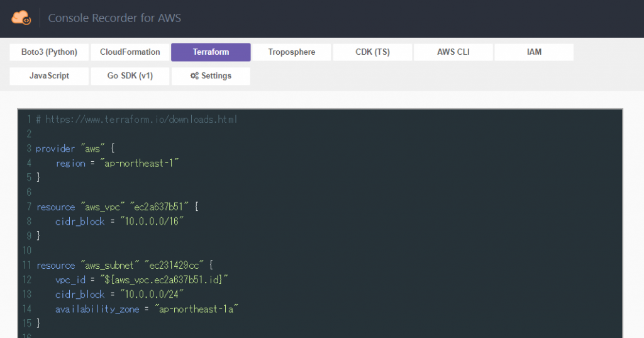Click the region = "ap-northeast-1" line
The image size is (644, 338).
(x=118, y=163)
